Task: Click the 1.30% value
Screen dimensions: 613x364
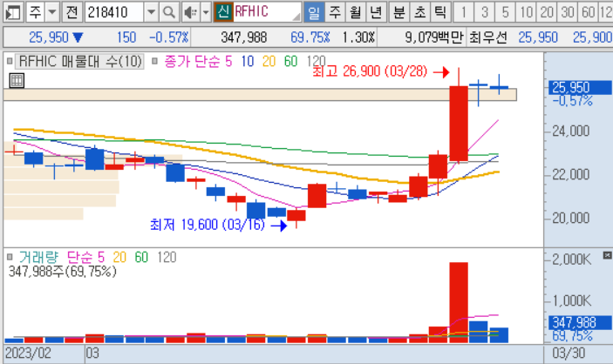Action: coord(358,37)
